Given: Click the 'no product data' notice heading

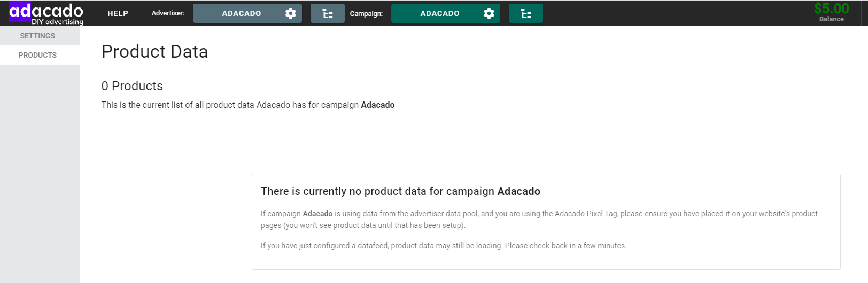Looking at the screenshot, I should 400,191.
